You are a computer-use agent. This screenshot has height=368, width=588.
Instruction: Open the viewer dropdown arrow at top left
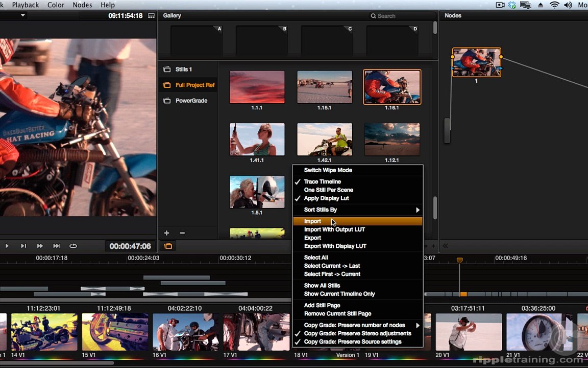tap(23, 15)
